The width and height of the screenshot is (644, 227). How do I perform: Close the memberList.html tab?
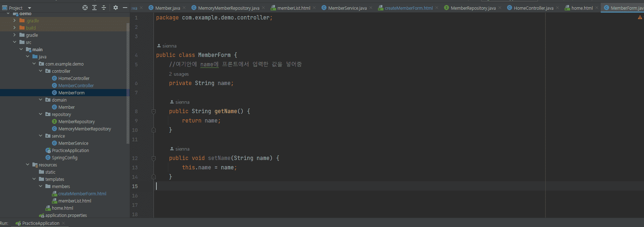[314, 8]
